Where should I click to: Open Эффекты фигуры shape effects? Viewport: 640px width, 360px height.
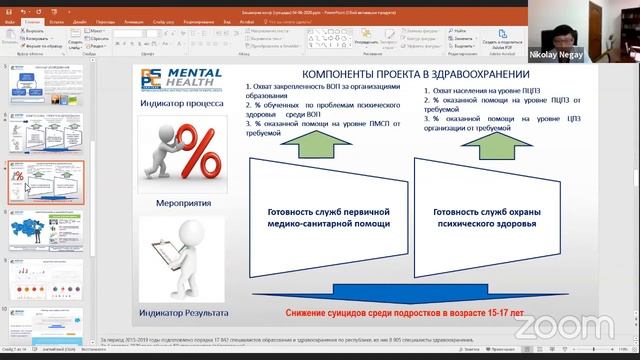[420, 46]
